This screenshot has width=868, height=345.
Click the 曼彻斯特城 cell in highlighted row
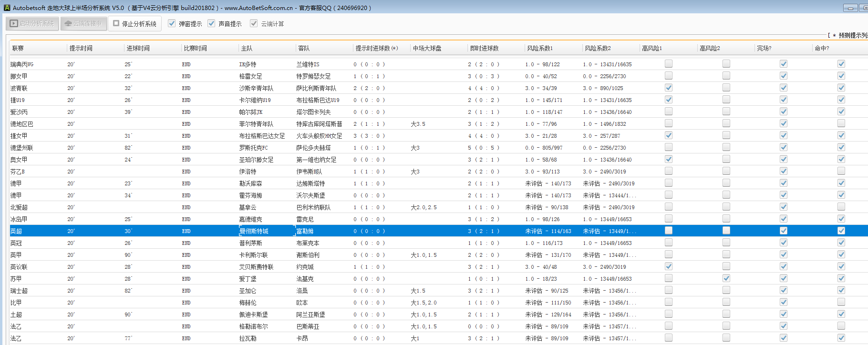[254, 231]
